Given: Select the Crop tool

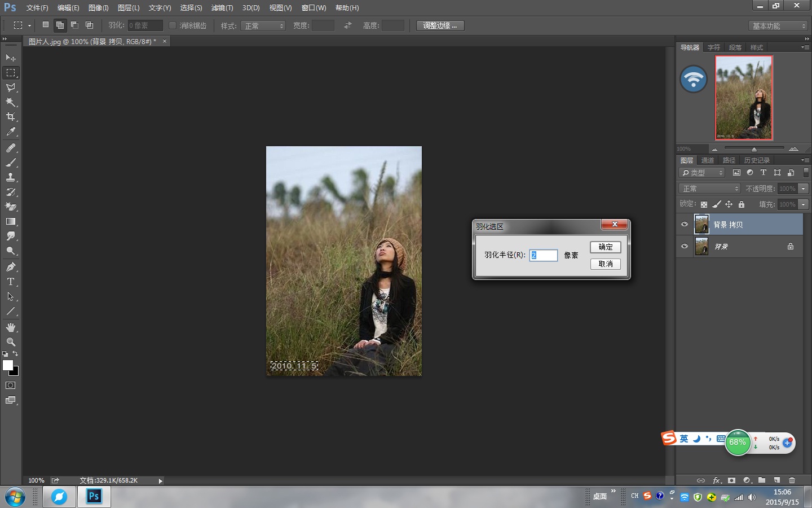Looking at the screenshot, I should [11, 117].
